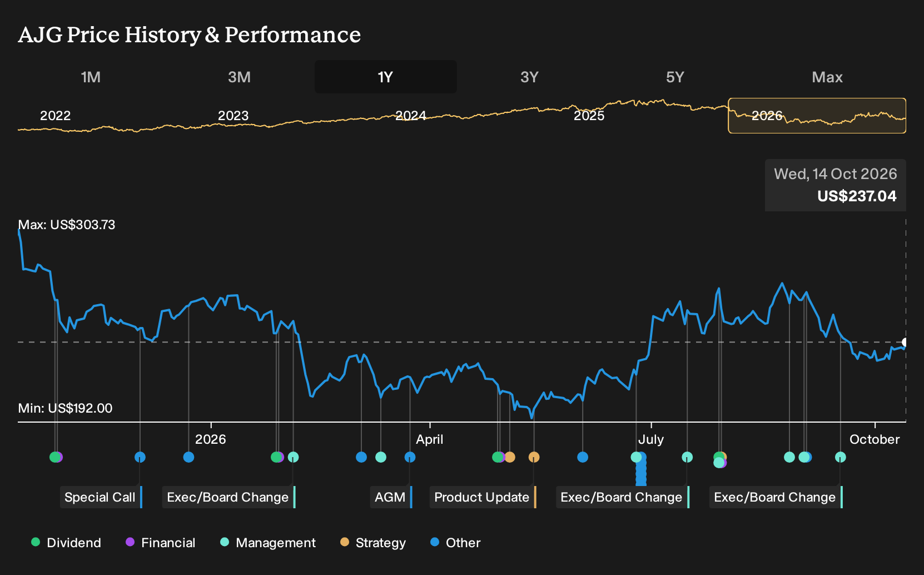Click the 2023 label on the overview chart
This screenshot has height=575, width=924.
coord(233,116)
